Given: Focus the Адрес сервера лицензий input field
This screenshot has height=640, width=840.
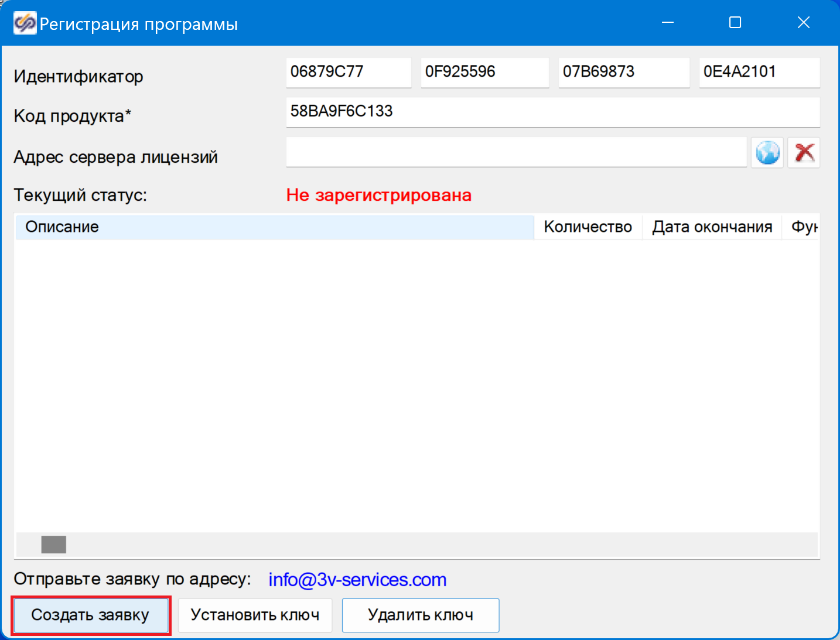Looking at the screenshot, I should (515, 153).
